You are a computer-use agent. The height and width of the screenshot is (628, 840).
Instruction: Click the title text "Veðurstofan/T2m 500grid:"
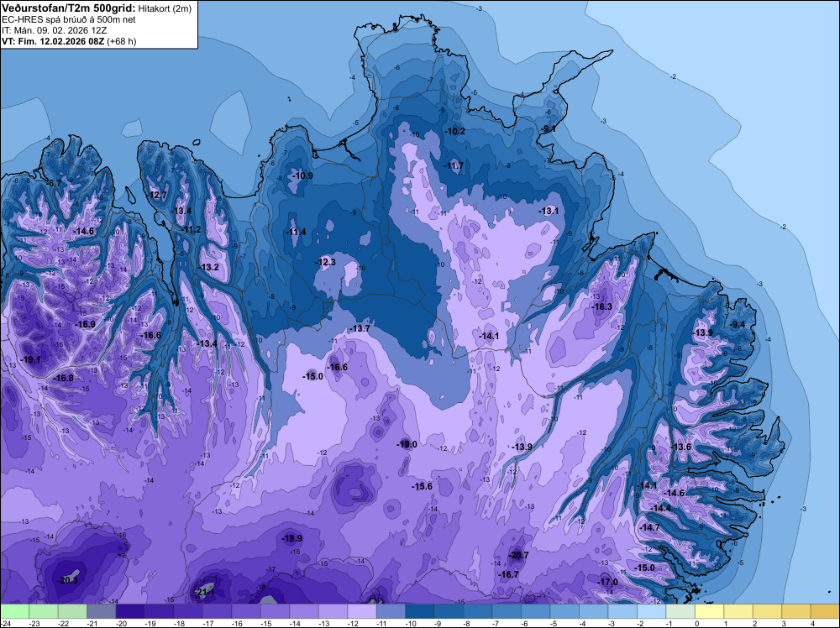pyautogui.click(x=69, y=8)
